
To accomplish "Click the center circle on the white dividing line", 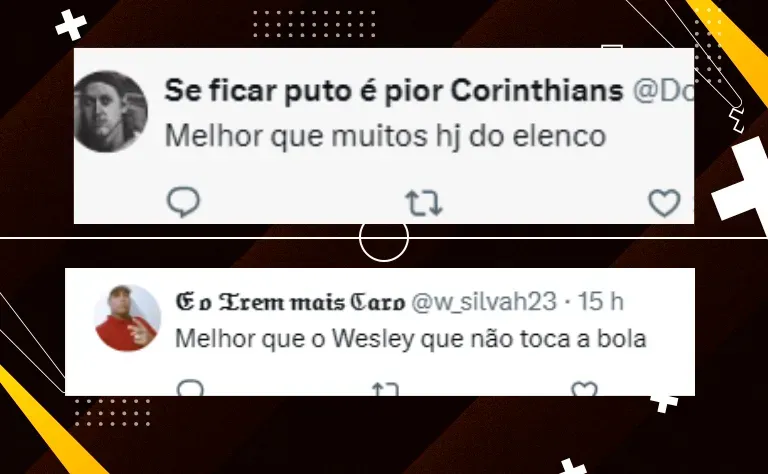I will tap(384, 238).
